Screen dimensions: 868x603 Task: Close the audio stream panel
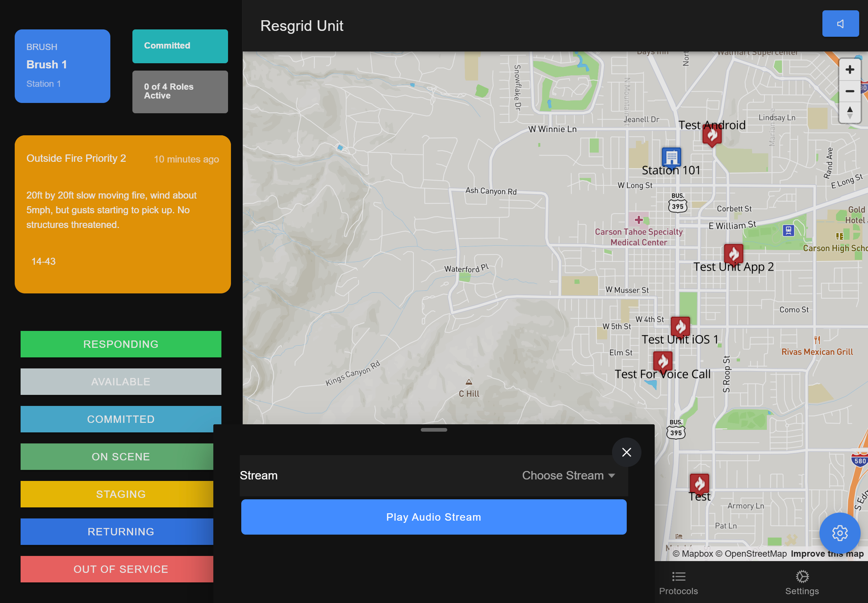coord(626,452)
